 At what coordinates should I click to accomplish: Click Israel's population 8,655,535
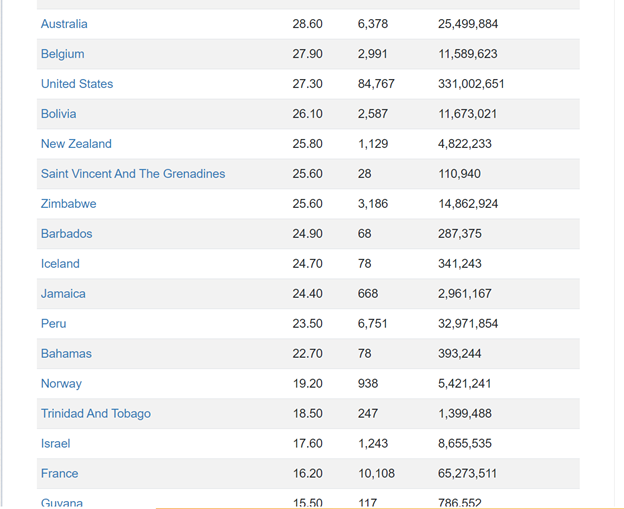465,444
